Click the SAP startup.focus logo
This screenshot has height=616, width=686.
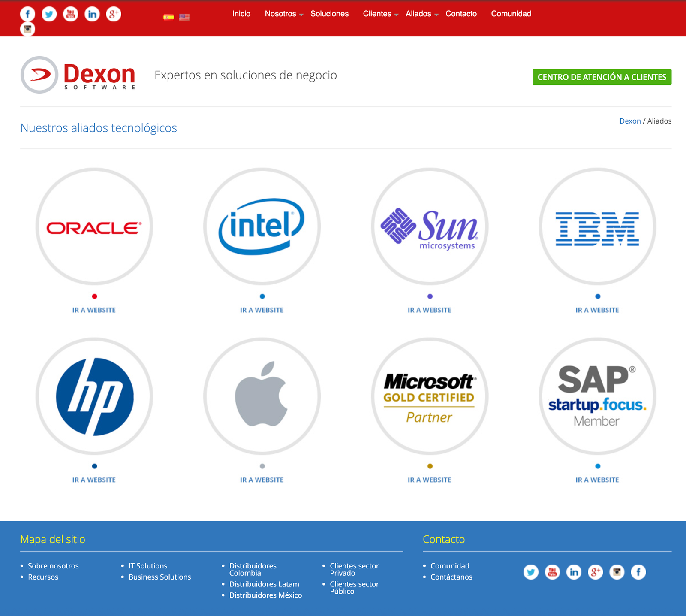(x=597, y=396)
